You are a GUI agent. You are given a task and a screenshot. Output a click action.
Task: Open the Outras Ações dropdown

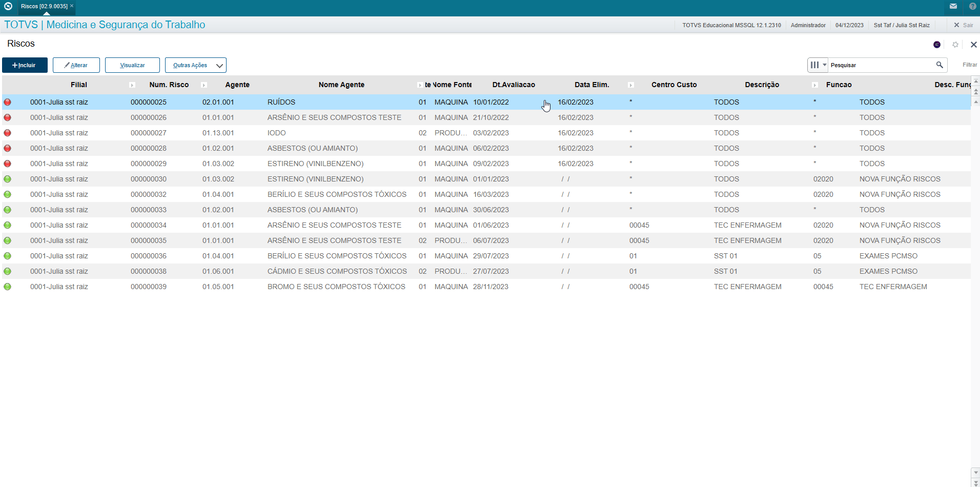[196, 65]
